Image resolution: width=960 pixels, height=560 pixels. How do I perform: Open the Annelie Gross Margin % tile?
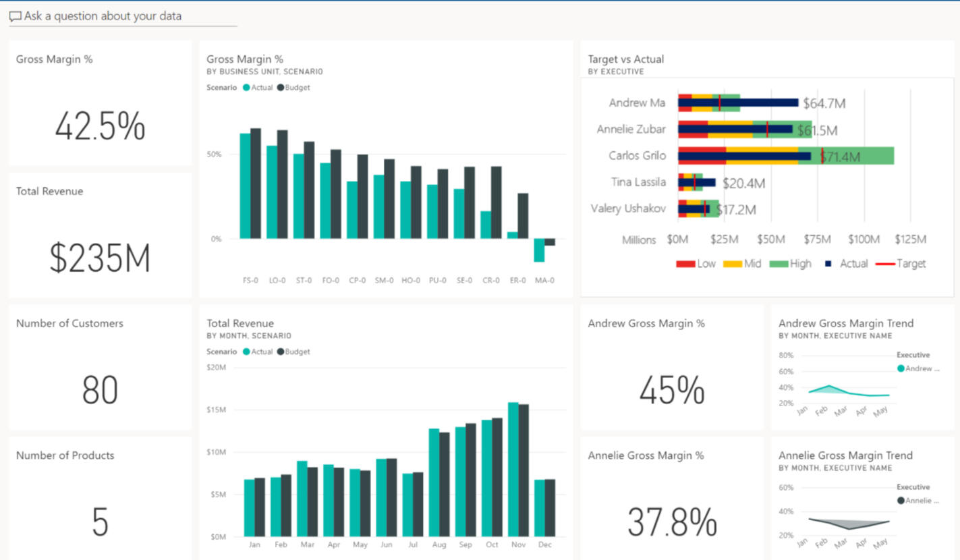coord(670,499)
